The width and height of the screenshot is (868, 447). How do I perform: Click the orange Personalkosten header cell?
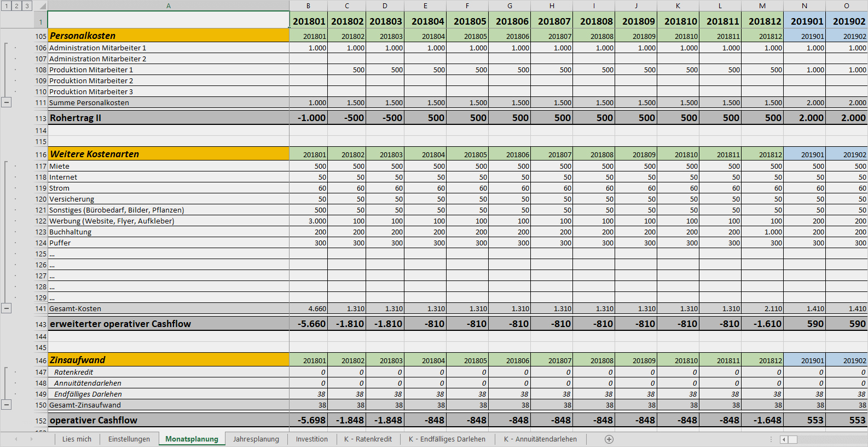169,36
